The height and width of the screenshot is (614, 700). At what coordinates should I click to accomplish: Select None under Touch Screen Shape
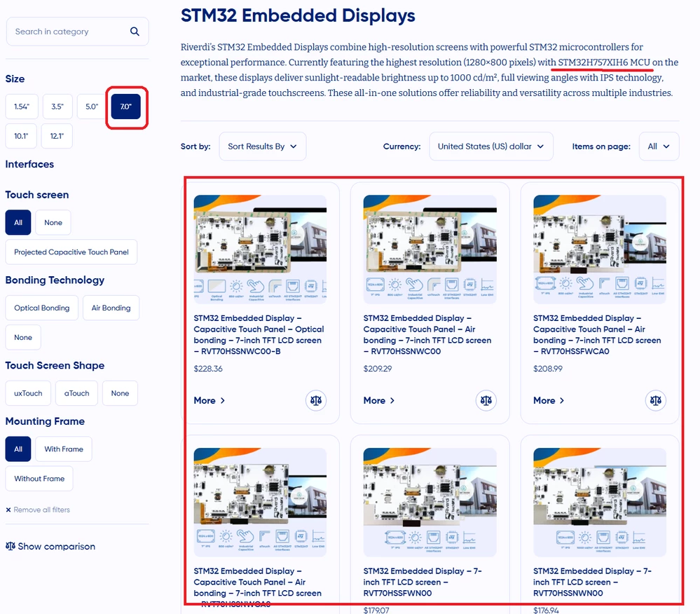click(x=120, y=393)
